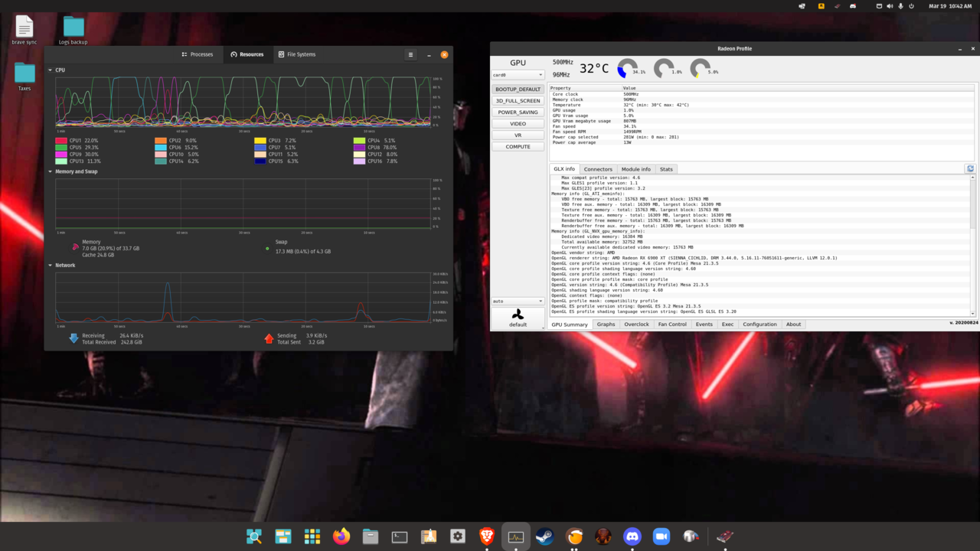Collapse the Memory and Swap section
980x551 pixels.
[x=51, y=172]
